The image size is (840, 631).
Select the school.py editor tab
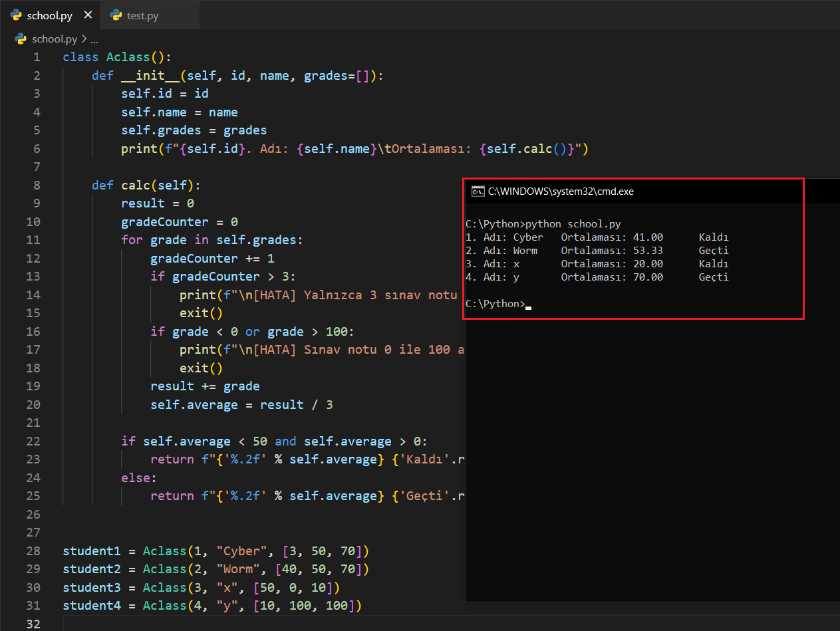click(49, 15)
